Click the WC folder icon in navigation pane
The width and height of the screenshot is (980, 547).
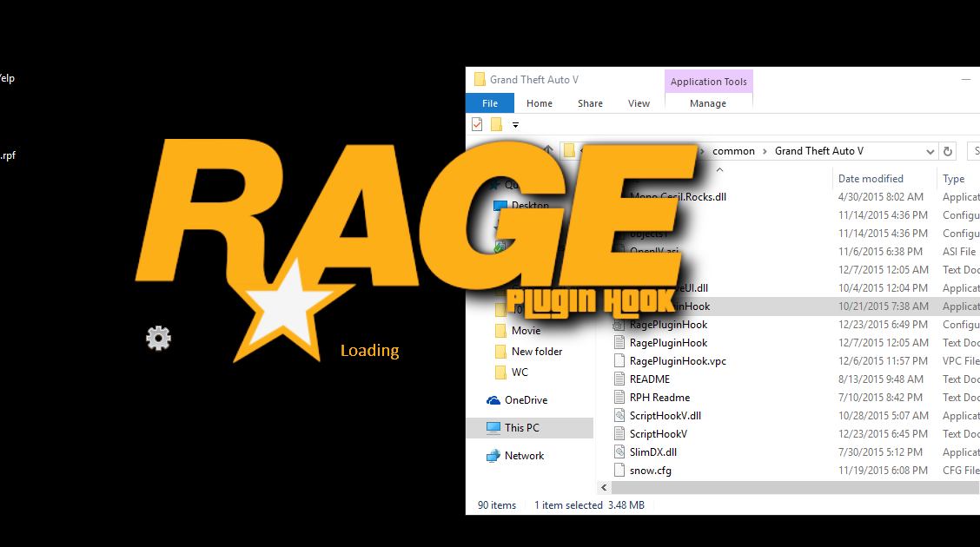500,372
